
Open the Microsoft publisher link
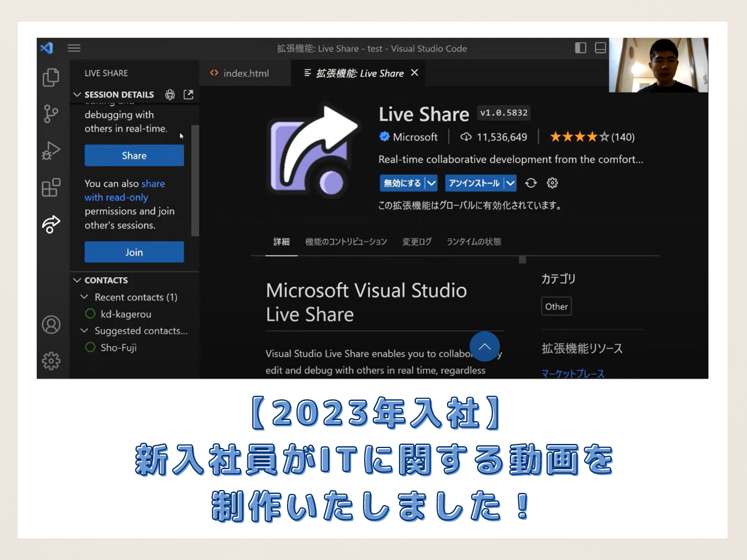(x=415, y=137)
